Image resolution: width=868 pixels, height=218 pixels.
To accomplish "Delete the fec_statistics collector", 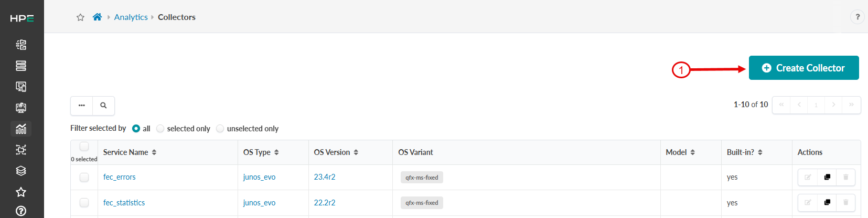I will (845, 203).
